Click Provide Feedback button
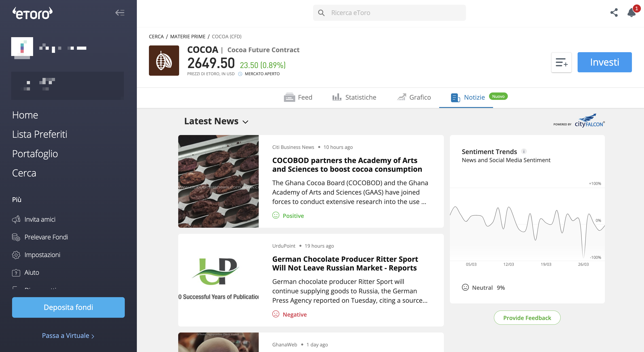This screenshot has height=352, width=644. pos(527,318)
